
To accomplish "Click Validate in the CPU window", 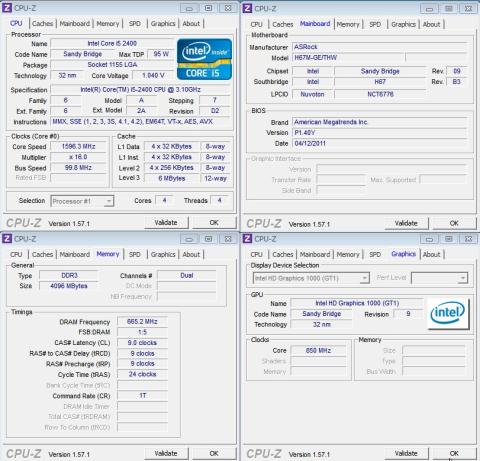I will [x=166, y=222].
